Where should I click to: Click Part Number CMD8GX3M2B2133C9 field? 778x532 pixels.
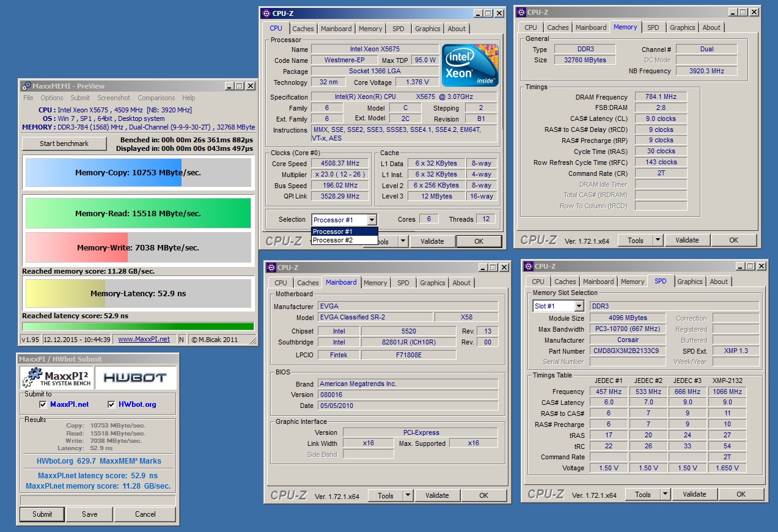(x=628, y=351)
